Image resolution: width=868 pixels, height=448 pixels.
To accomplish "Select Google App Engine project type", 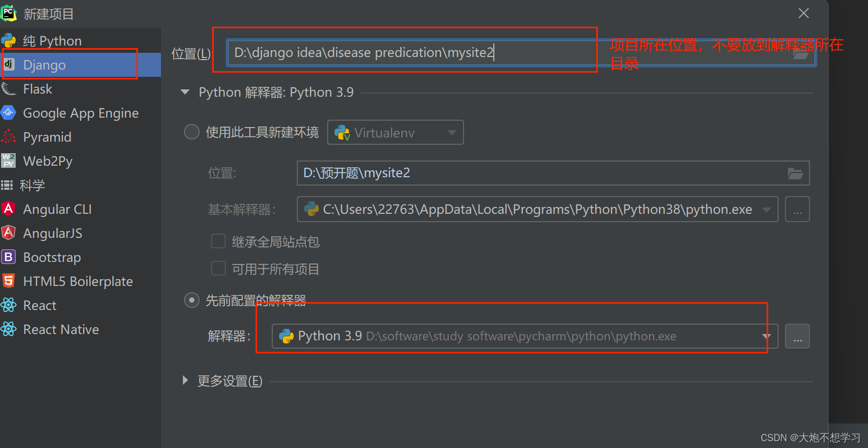I will tap(80, 113).
